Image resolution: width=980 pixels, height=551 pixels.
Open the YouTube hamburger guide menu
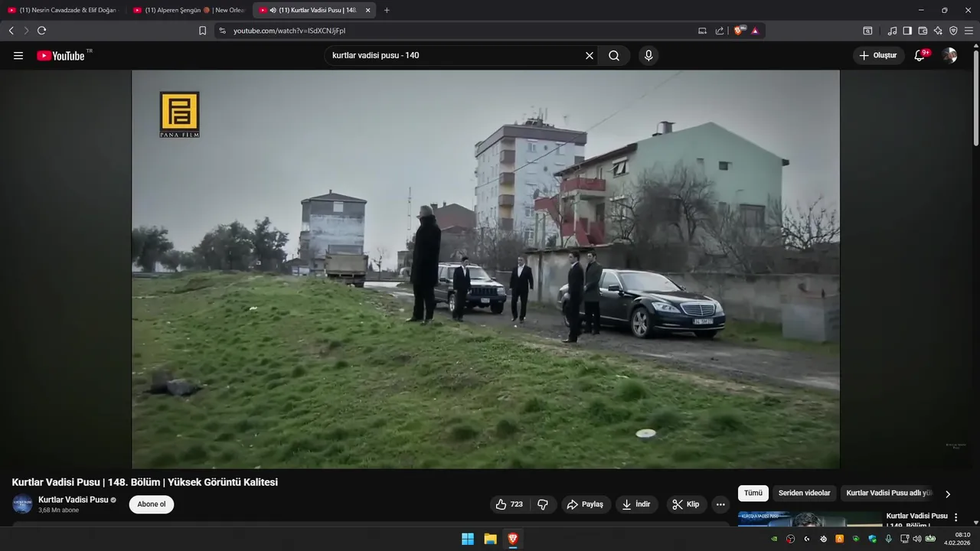(x=18, y=56)
